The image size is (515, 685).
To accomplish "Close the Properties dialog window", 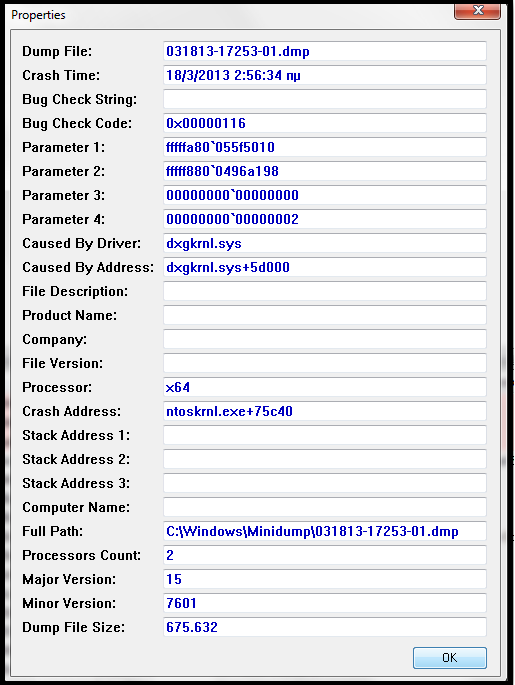I will pyautogui.click(x=477, y=10).
